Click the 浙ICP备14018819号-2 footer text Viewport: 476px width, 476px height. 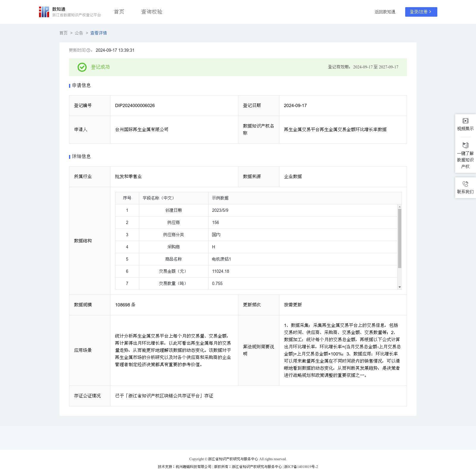click(301, 467)
